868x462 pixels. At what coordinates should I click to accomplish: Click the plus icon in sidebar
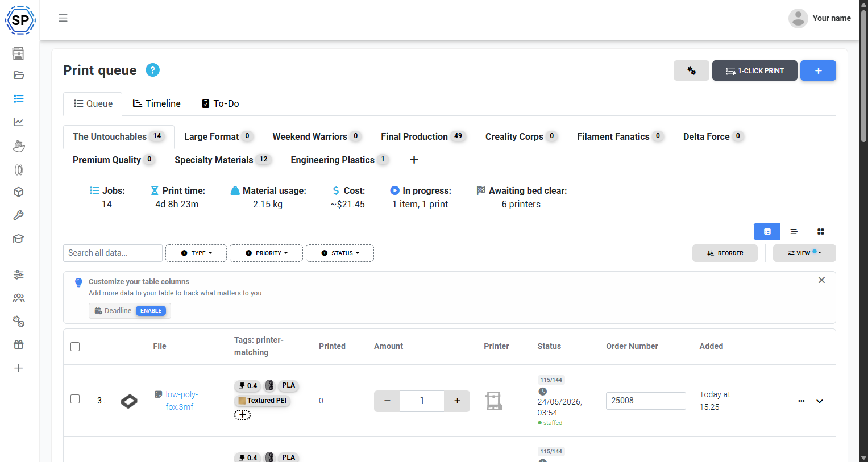(x=18, y=368)
